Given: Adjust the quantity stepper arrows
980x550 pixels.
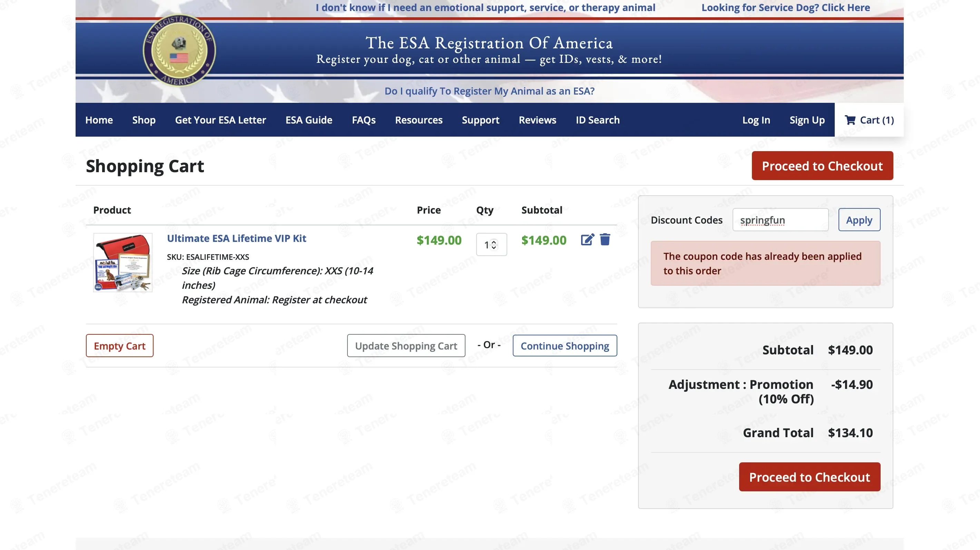Looking at the screenshot, I should pyautogui.click(x=494, y=244).
